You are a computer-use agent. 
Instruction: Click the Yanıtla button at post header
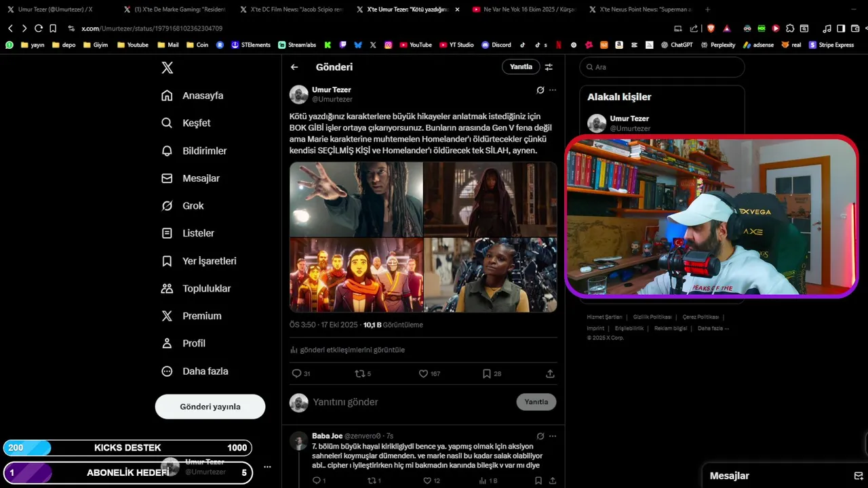coord(521,66)
